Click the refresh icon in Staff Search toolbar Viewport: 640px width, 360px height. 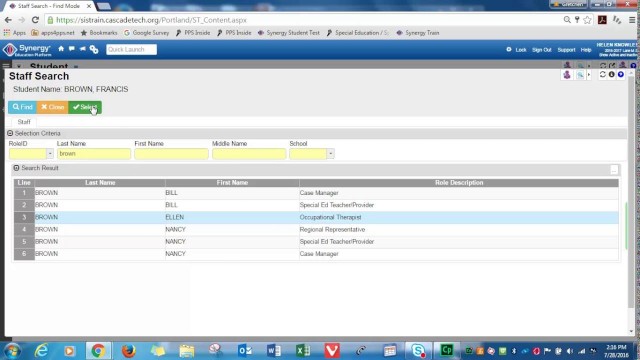coord(602,75)
